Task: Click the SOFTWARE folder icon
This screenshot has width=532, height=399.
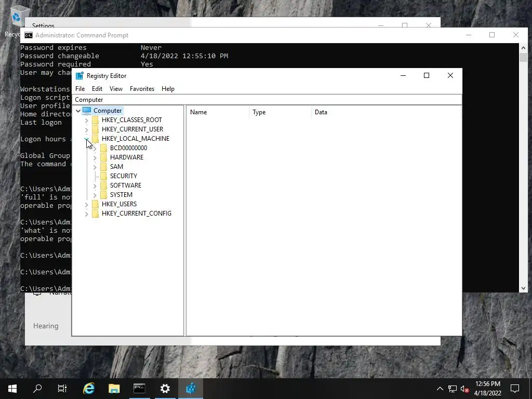Action: pos(103,185)
